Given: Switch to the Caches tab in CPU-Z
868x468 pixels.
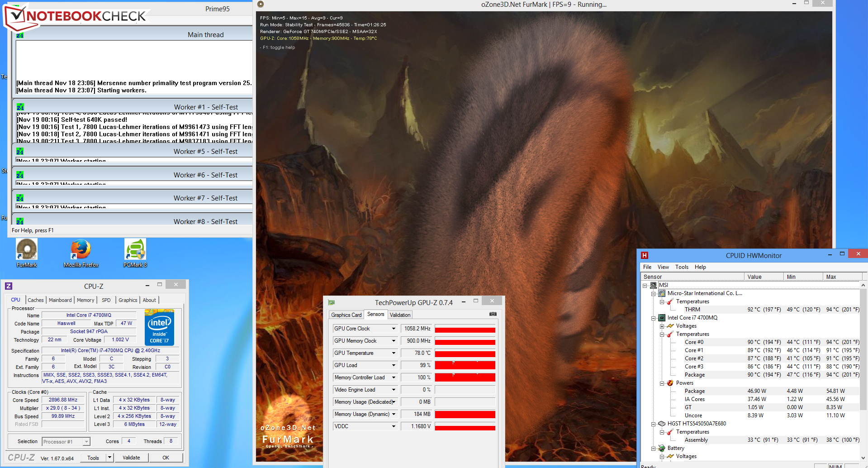Looking at the screenshot, I should [x=36, y=300].
